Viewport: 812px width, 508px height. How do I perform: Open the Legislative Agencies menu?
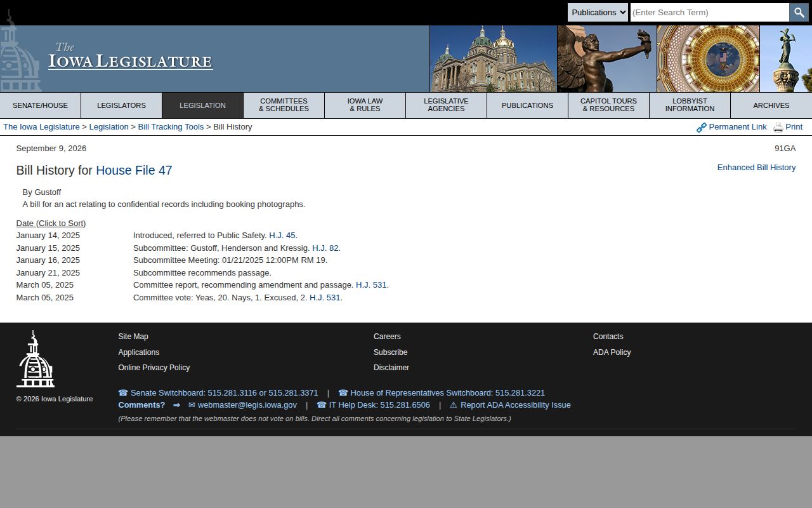[x=446, y=105]
